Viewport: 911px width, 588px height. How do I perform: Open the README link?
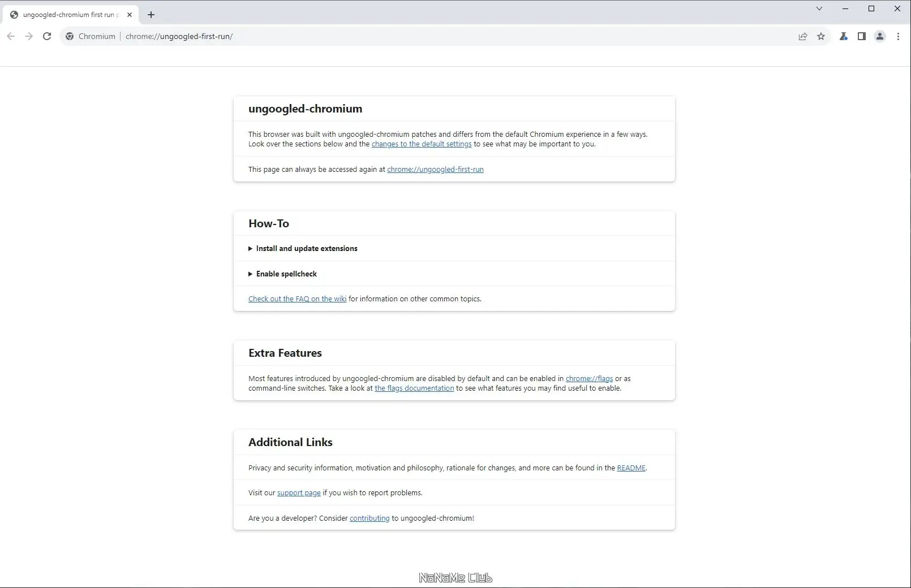[x=631, y=468]
